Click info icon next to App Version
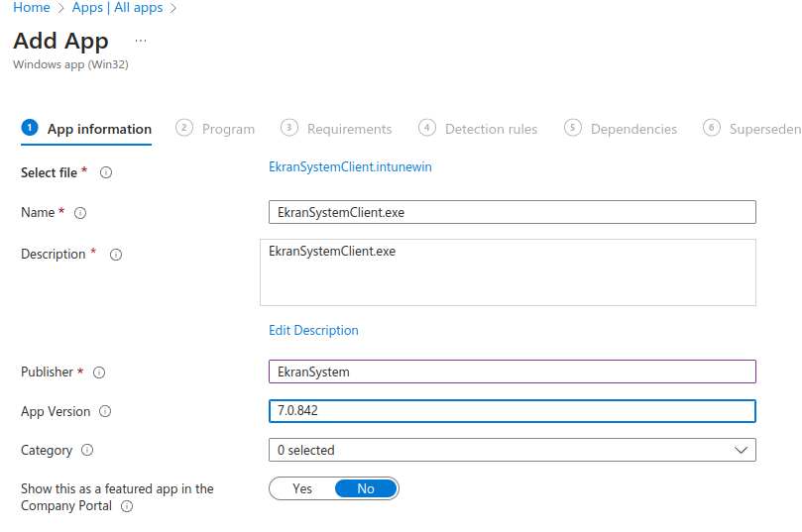Viewport: 802px width, 532px height. pos(105,412)
